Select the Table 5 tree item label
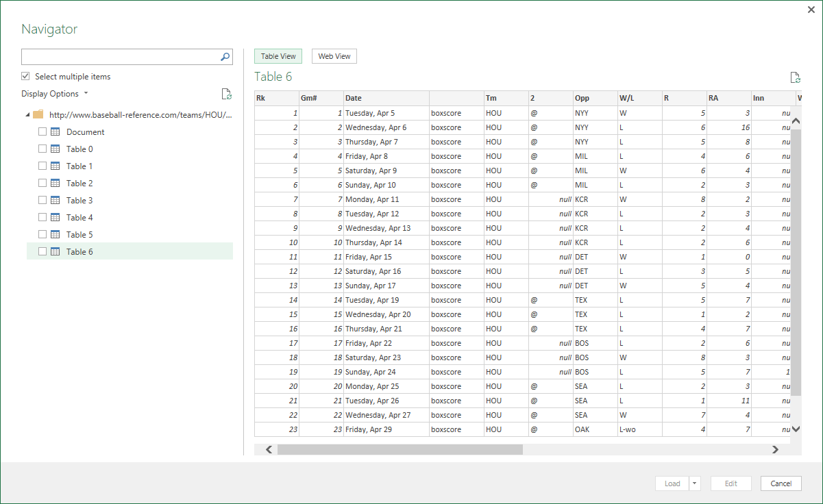 79,234
